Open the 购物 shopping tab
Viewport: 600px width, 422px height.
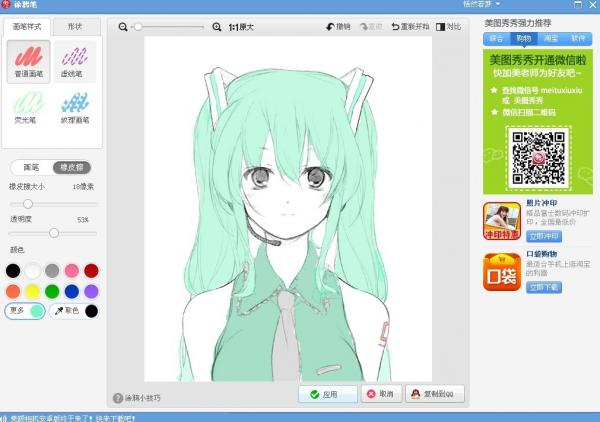[x=523, y=39]
